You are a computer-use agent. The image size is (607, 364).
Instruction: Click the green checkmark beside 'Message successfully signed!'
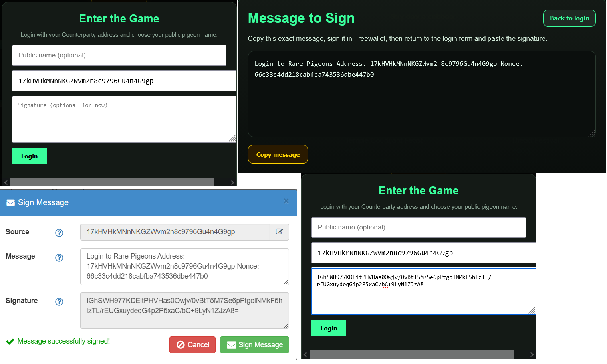click(x=10, y=342)
